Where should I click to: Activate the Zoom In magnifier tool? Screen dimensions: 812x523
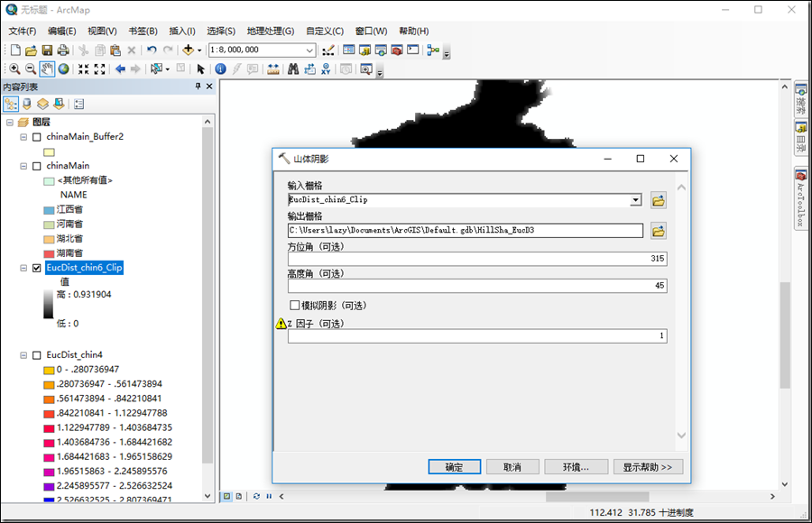(x=14, y=69)
